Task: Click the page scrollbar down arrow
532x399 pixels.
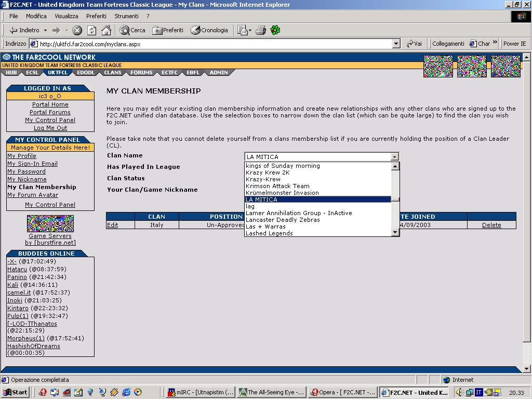Action: click(526, 368)
